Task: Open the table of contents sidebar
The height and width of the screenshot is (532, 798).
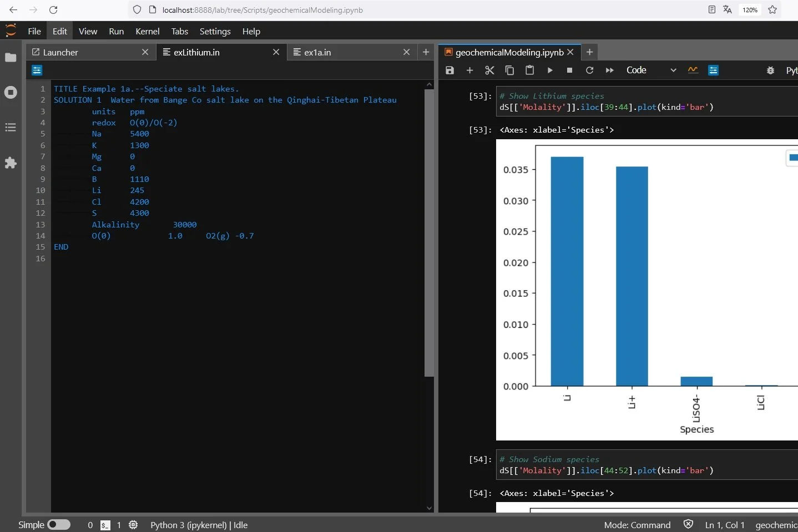Action: (x=11, y=128)
